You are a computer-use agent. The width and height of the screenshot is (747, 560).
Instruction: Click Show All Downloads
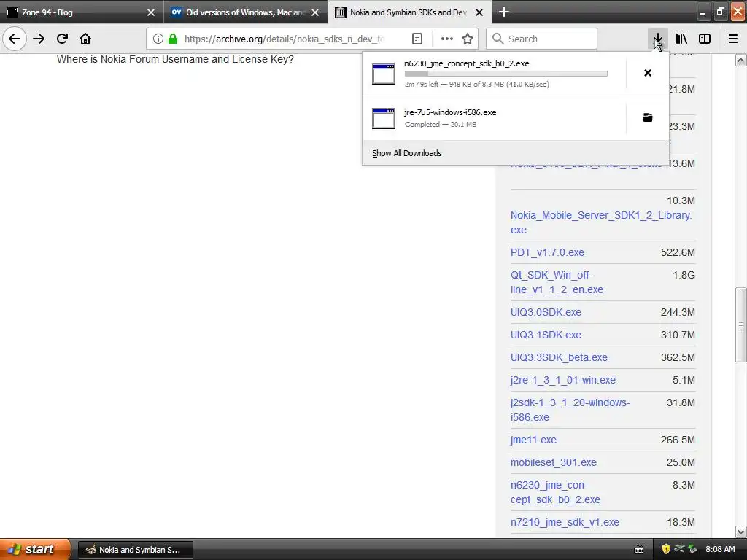407,153
